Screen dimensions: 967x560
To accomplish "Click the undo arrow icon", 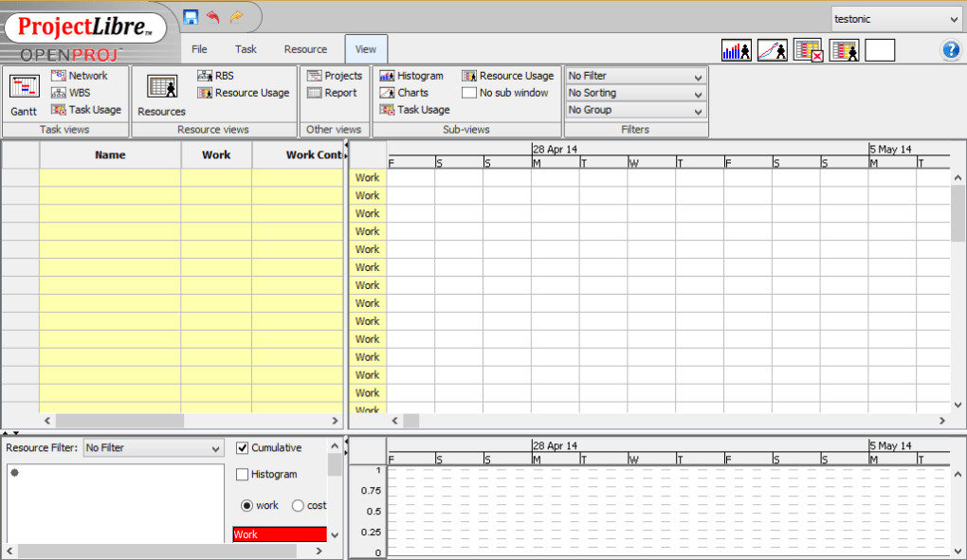I will tap(212, 17).
